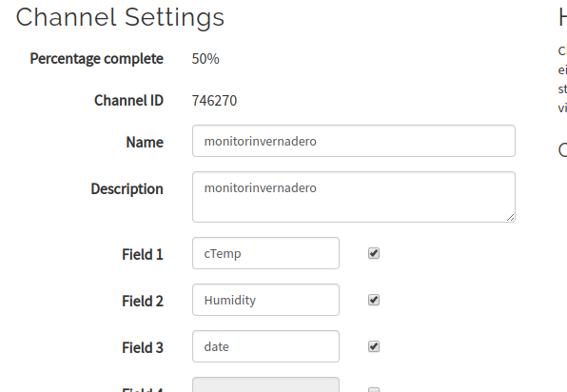The width and height of the screenshot is (567, 392).
Task: Click the Description textarea resize handle
Action: coord(510,217)
